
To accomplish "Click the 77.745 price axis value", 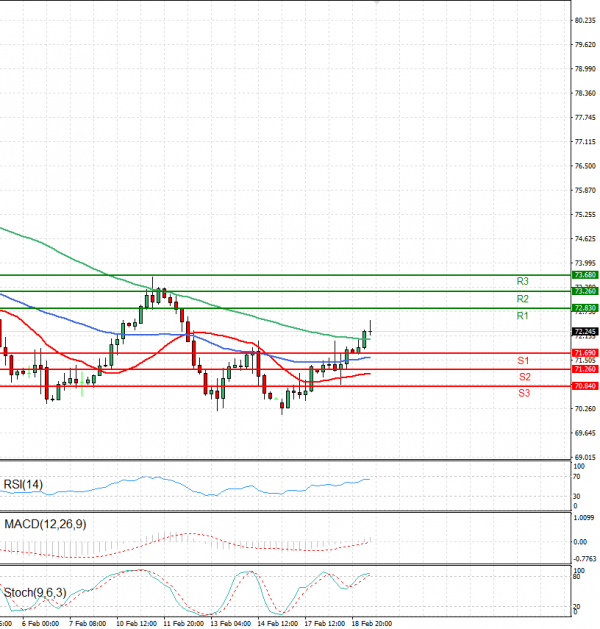I will click(x=585, y=118).
